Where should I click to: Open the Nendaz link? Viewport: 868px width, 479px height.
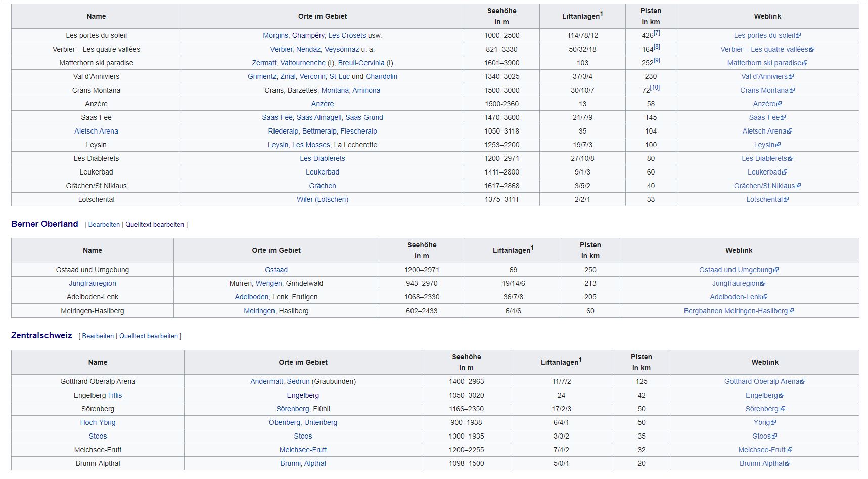308,49
